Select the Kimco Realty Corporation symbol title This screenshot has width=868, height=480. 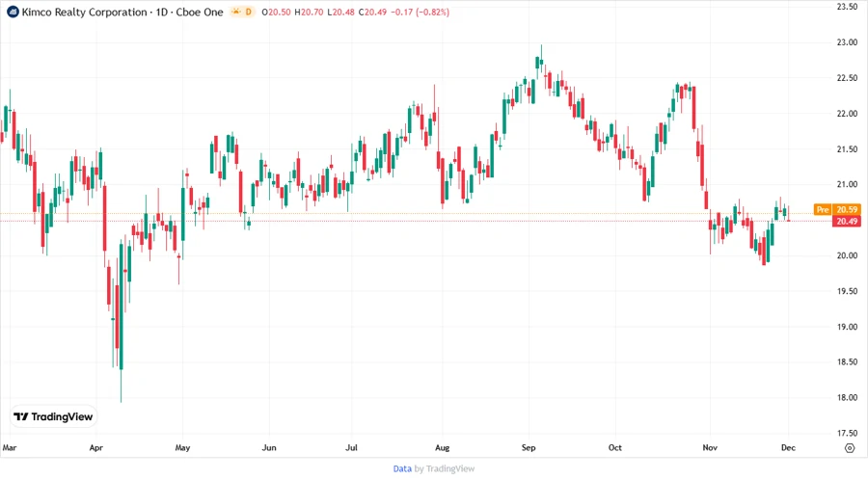click(85, 12)
